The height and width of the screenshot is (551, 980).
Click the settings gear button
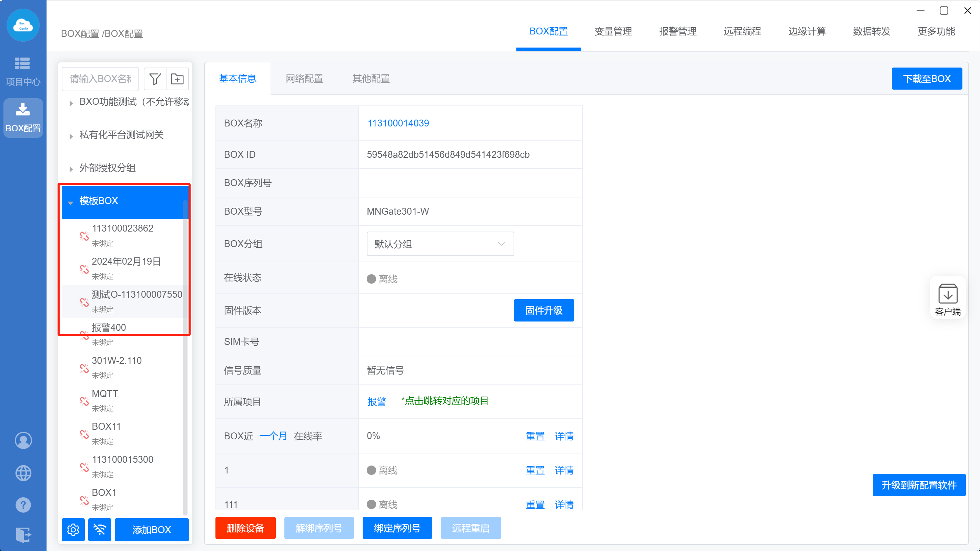(73, 529)
